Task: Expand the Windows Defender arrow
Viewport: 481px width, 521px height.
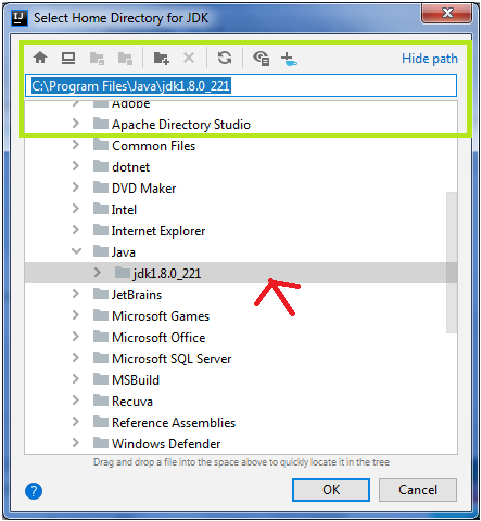Action: (x=76, y=443)
